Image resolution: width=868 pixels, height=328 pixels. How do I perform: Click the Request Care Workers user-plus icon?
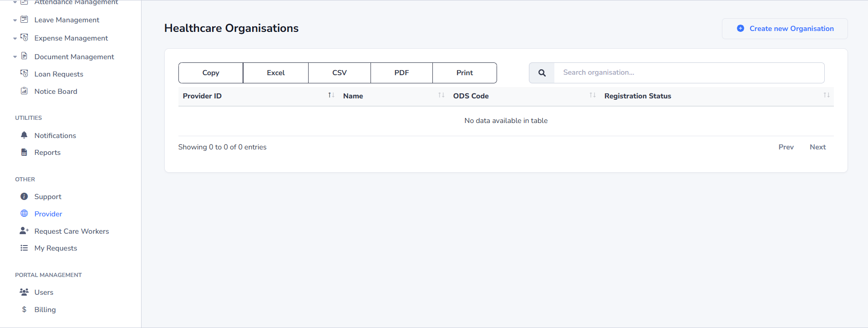[24, 231]
